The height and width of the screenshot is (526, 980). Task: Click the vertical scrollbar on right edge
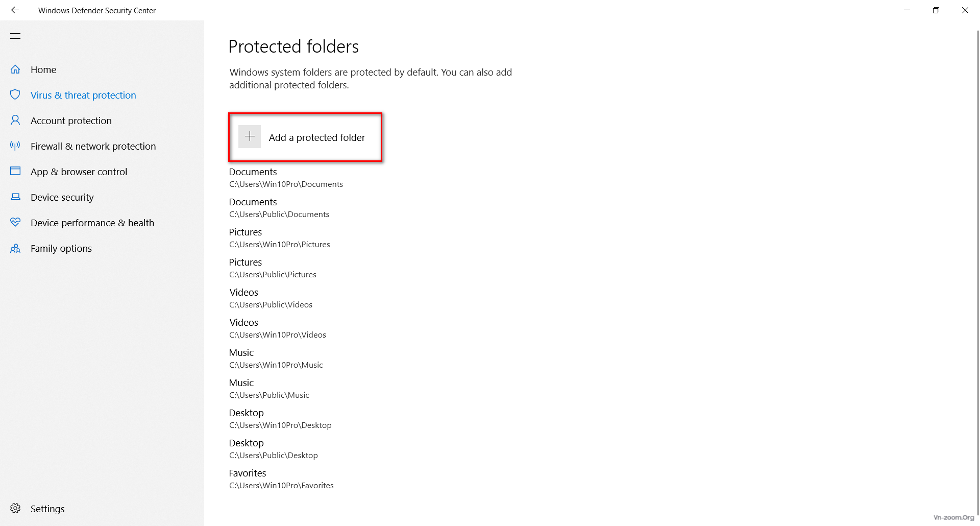point(977,255)
